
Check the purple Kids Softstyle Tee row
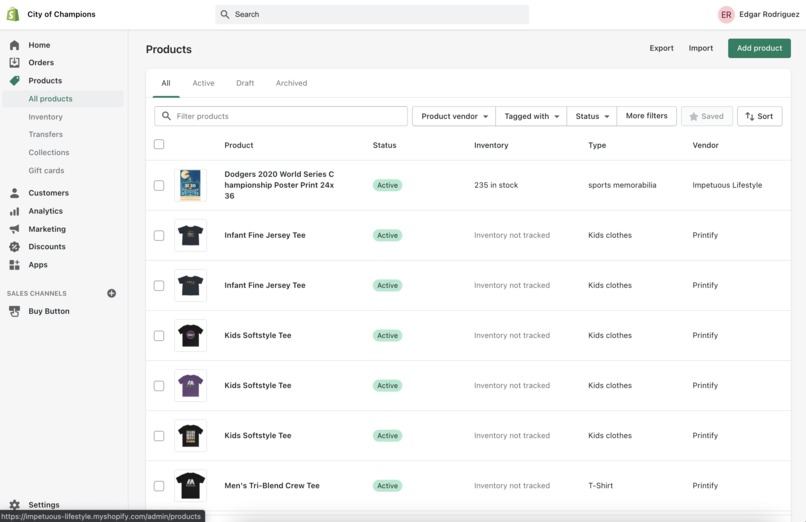(x=159, y=386)
